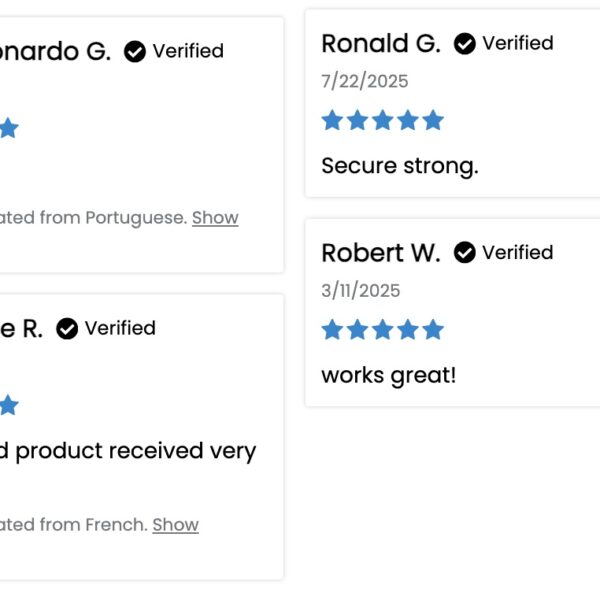Click verified checkmark badge beside Robert W.
Screen dimensions: 600x600
point(465,253)
